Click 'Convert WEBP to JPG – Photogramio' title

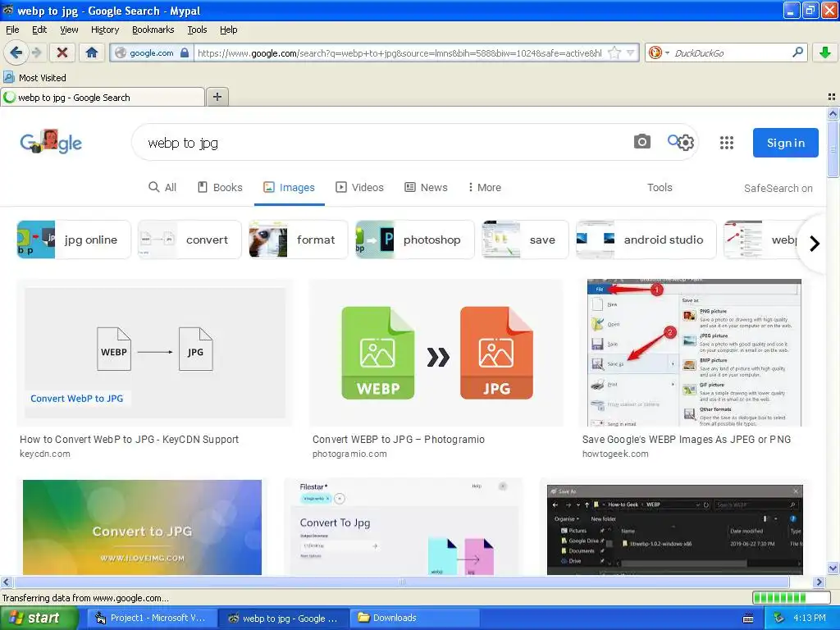[x=399, y=440]
